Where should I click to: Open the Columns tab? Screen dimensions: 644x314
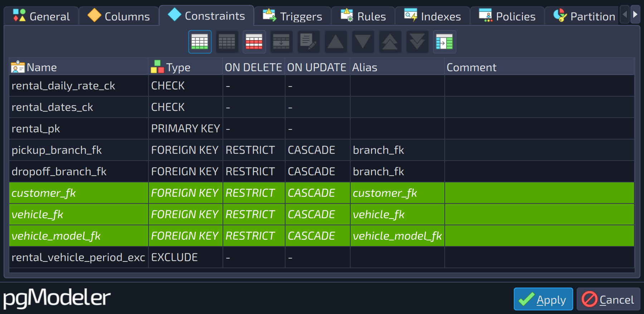(x=119, y=16)
